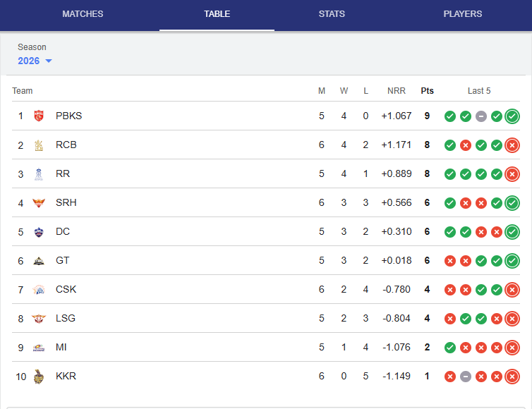Viewport: 532px width, 409px height.
Task: Open RCB team name link
Action: point(66,145)
